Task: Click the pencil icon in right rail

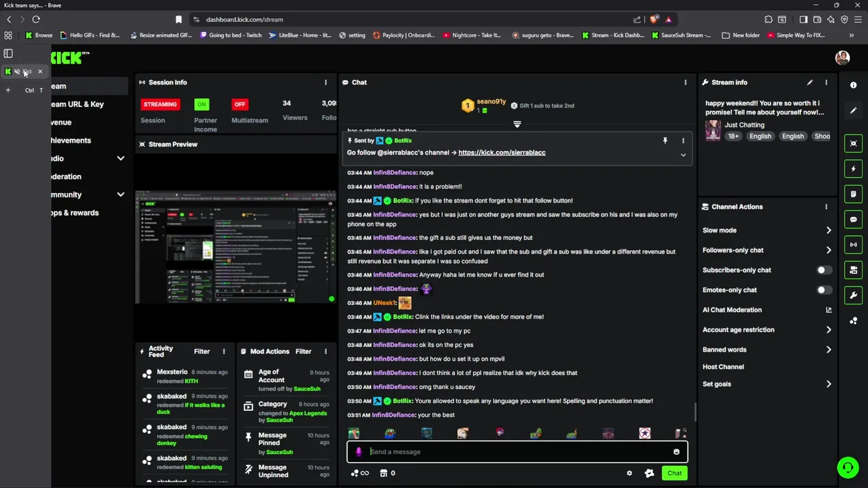Action: click(x=853, y=110)
